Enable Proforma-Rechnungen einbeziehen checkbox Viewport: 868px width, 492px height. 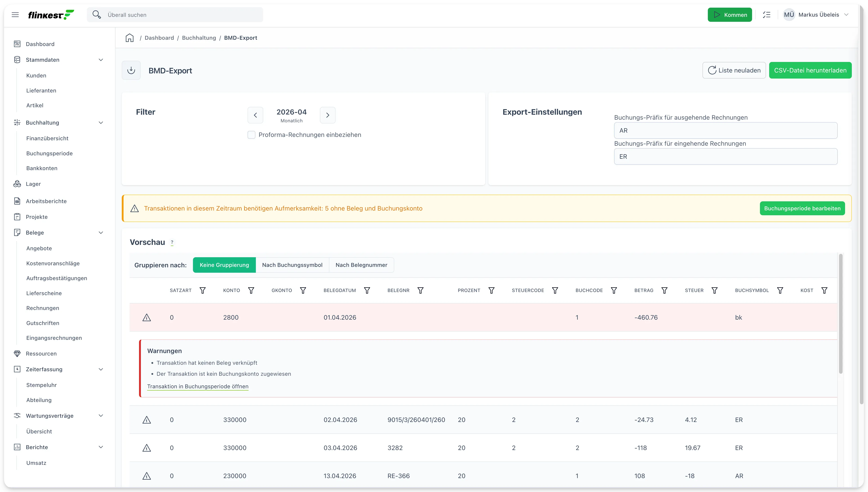pyautogui.click(x=251, y=135)
